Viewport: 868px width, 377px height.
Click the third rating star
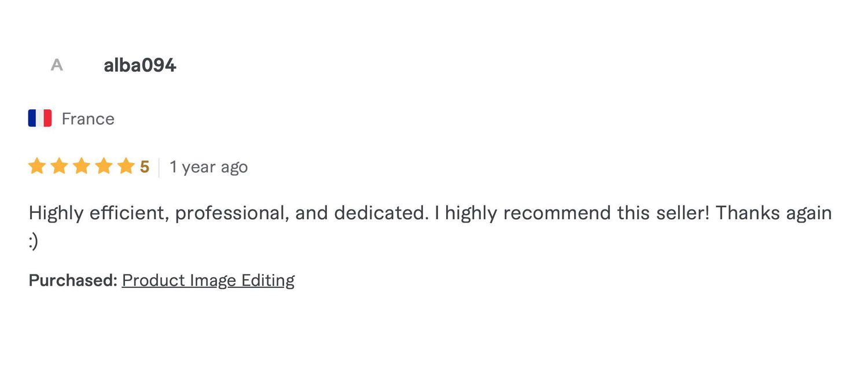click(x=82, y=167)
